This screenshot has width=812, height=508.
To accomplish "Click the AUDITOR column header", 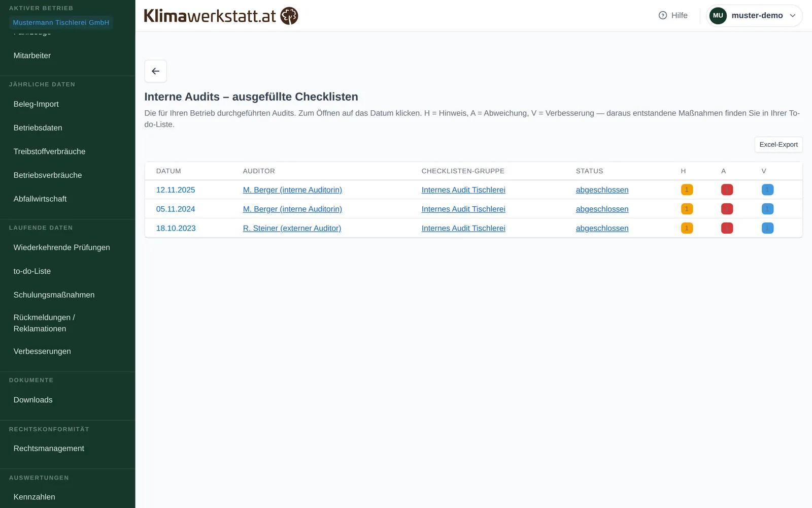I will click(259, 171).
